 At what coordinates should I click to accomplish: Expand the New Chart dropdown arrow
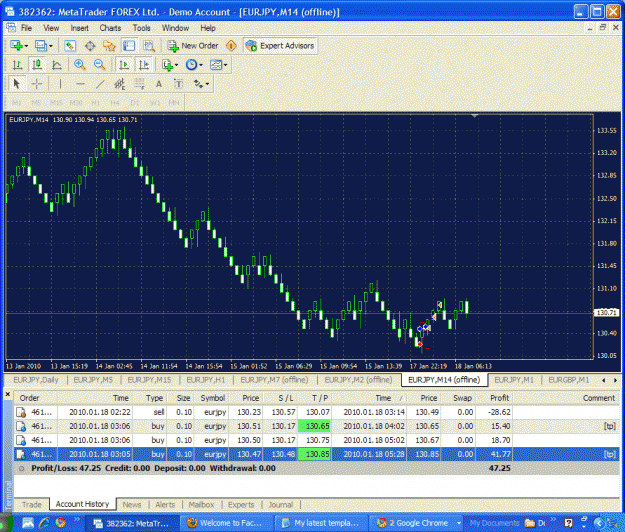point(26,46)
